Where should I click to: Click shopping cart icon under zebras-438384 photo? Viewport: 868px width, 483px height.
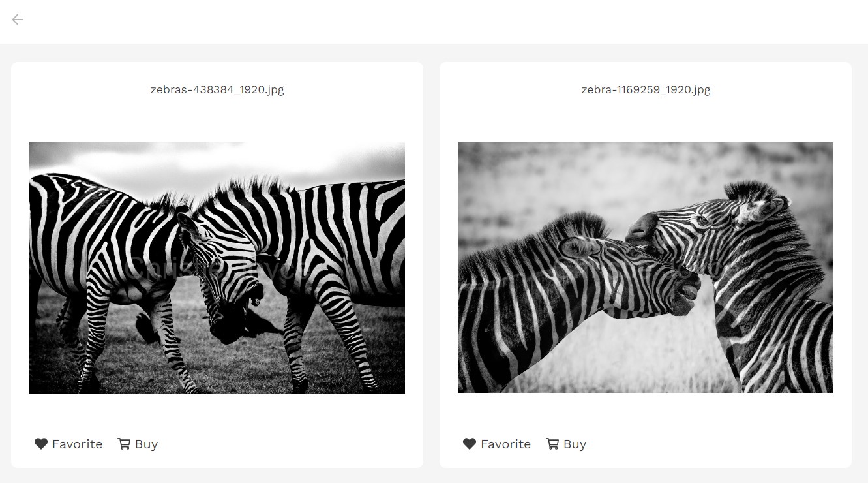pyautogui.click(x=124, y=444)
